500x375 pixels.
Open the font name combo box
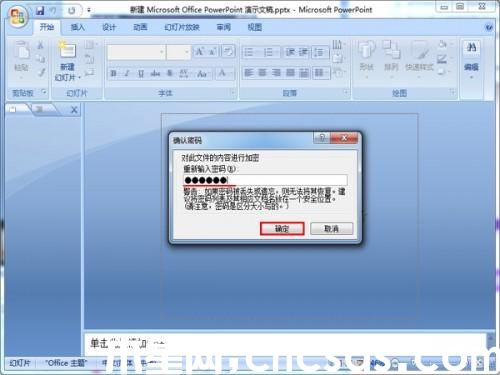coord(136,52)
